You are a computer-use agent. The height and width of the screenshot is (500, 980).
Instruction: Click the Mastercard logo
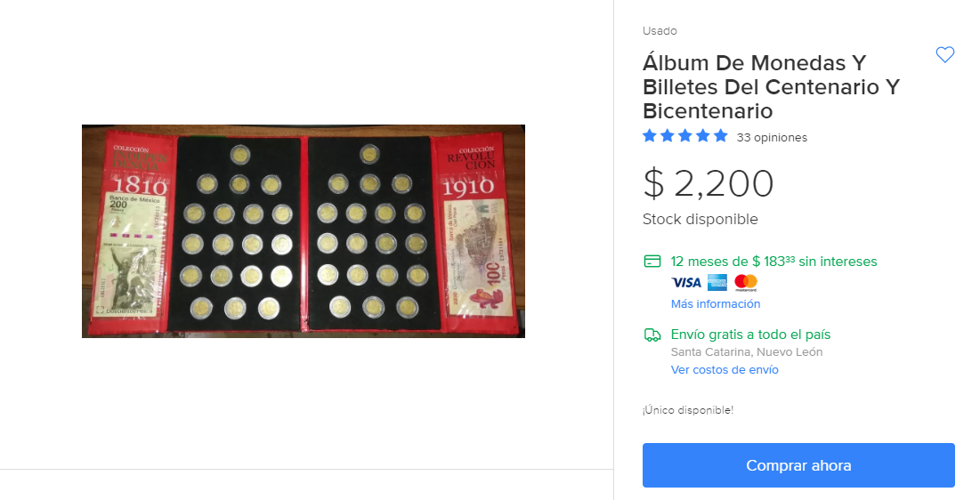click(x=746, y=283)
